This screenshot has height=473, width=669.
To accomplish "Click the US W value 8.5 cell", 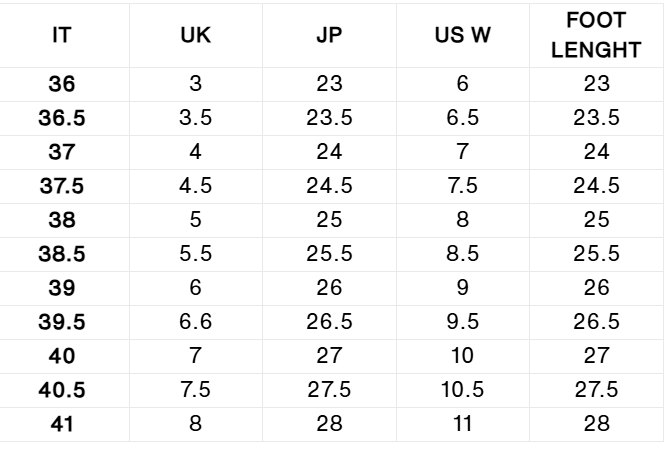I will coord(462,254).
